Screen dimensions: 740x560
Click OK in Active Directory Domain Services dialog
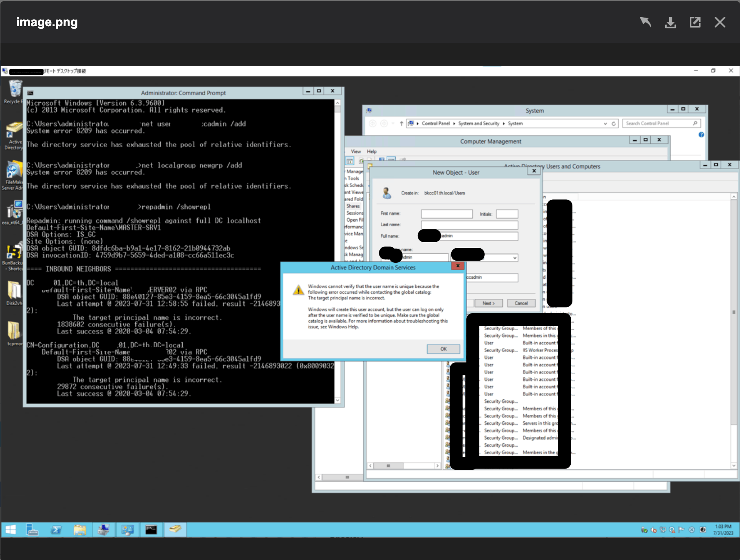[x=443, y=349]
